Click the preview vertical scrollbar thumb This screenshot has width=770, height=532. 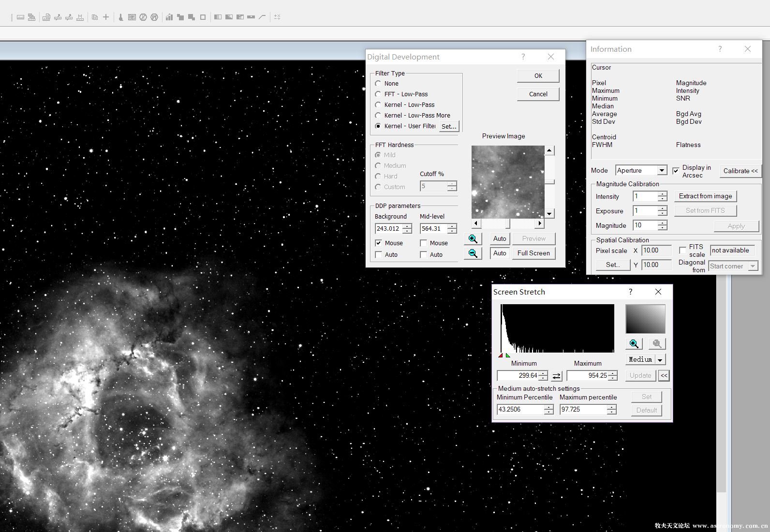549,182
